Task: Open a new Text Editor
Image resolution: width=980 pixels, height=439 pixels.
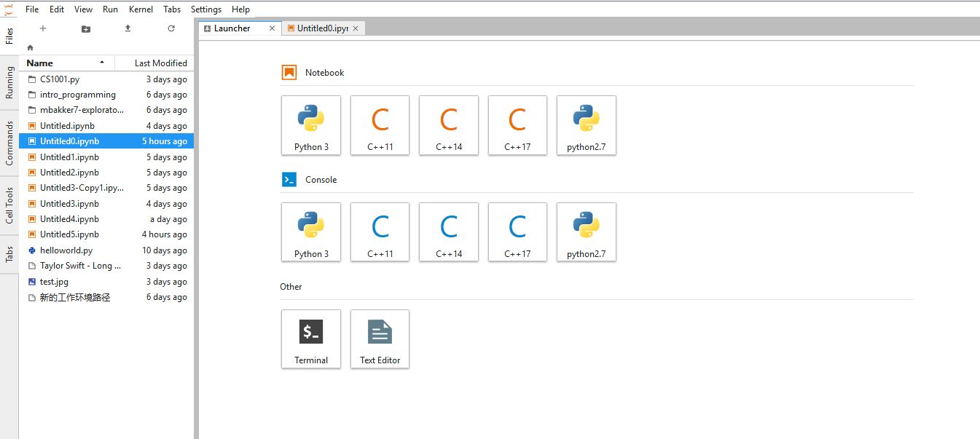Action: click(x=380, y=339)
